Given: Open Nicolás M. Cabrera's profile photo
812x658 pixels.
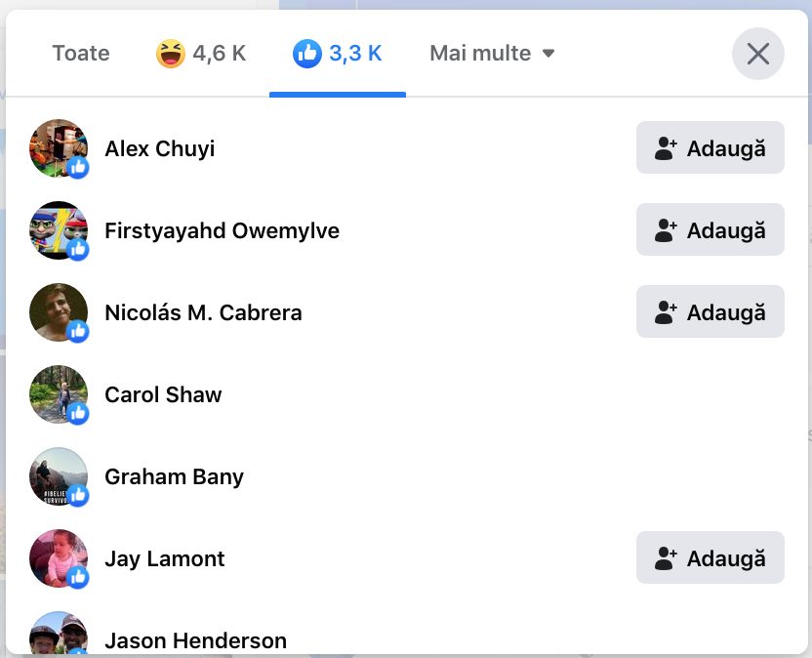Looking at the screenshot, I should [x=59, y=312].
